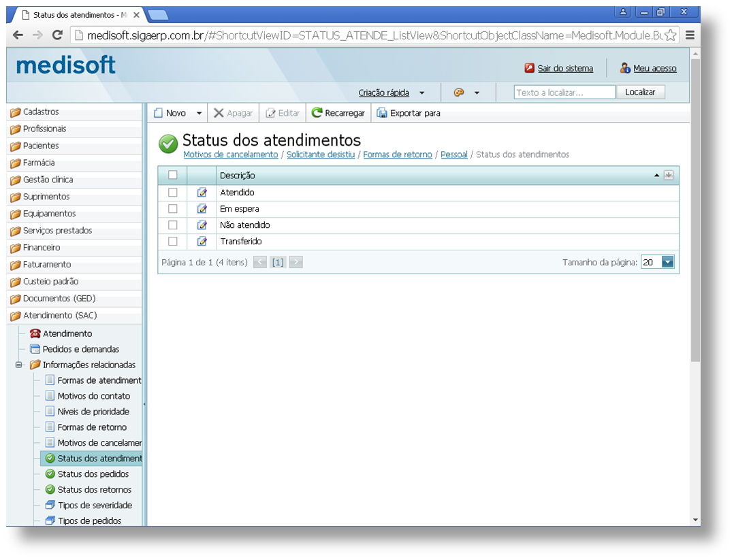Click the Sair do sistema exit icon

tap(529, 68)
